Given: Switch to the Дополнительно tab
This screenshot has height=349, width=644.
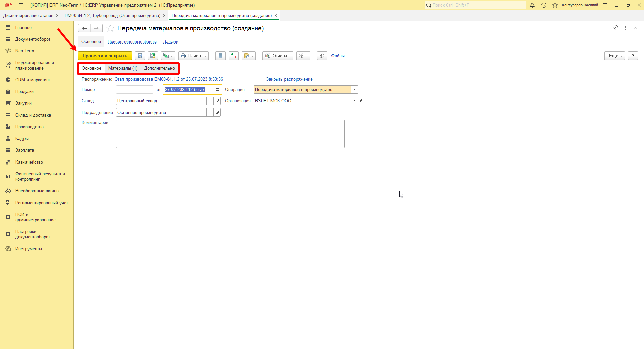Looking at the screenshot, I should point(159,68).
